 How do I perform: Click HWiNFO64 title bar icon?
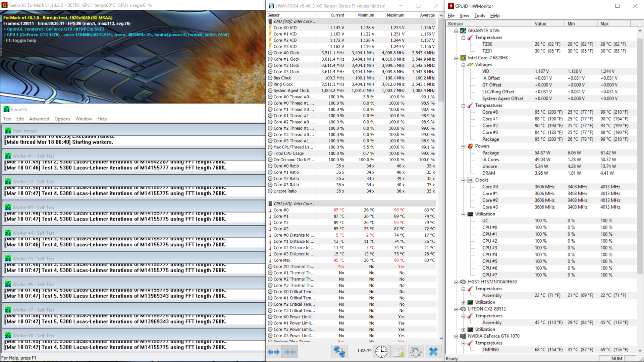(x=271, y=6)
